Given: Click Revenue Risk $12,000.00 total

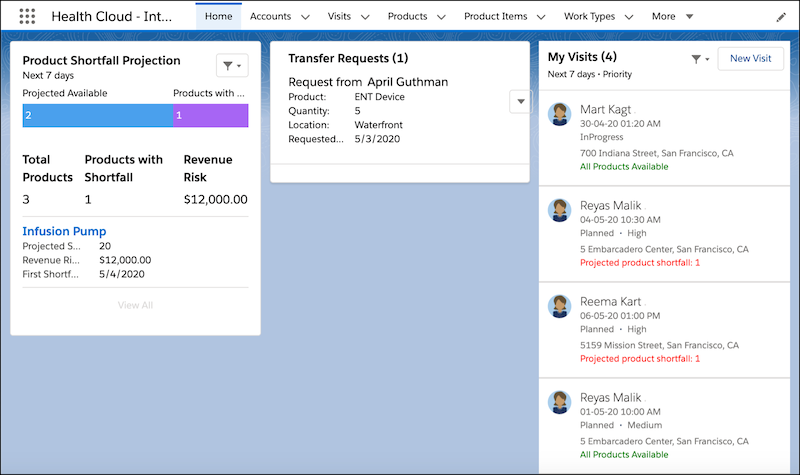Looking at the screenshot, I should [x=215, y=199].
